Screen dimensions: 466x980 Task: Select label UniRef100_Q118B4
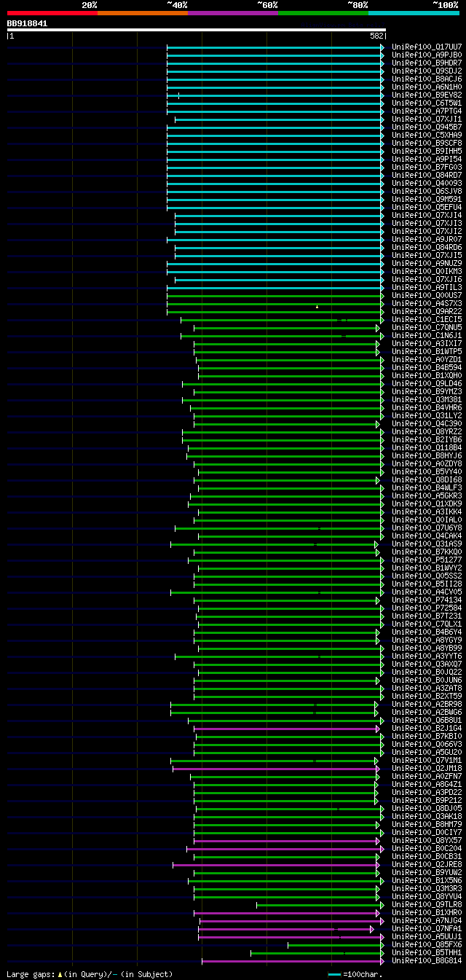(x=427, y=447)
